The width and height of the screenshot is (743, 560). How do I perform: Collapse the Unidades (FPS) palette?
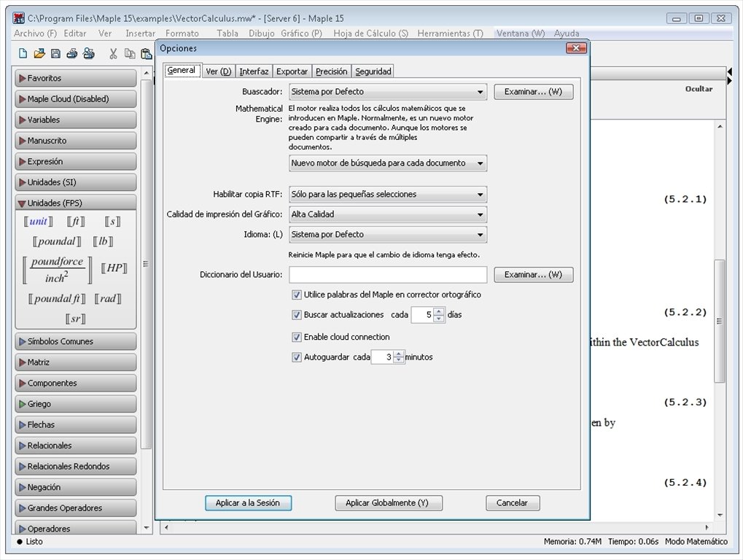76,203
